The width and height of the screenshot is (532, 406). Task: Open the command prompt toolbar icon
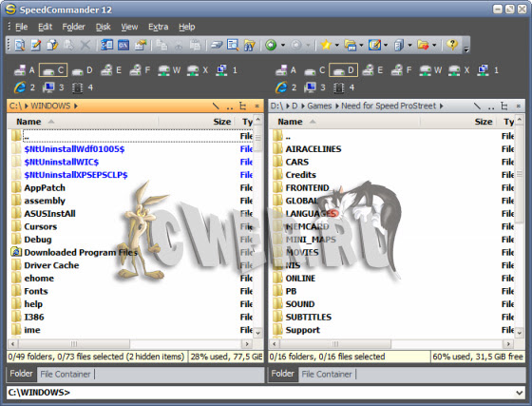pyautogui.click(x=123, y=45)
